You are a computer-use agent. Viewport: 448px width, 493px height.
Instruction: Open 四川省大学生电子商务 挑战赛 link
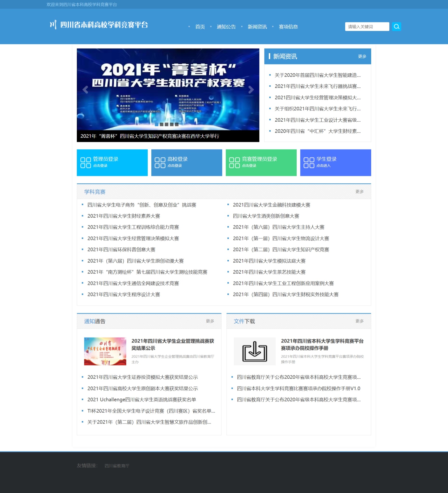(x=142, y=205)
